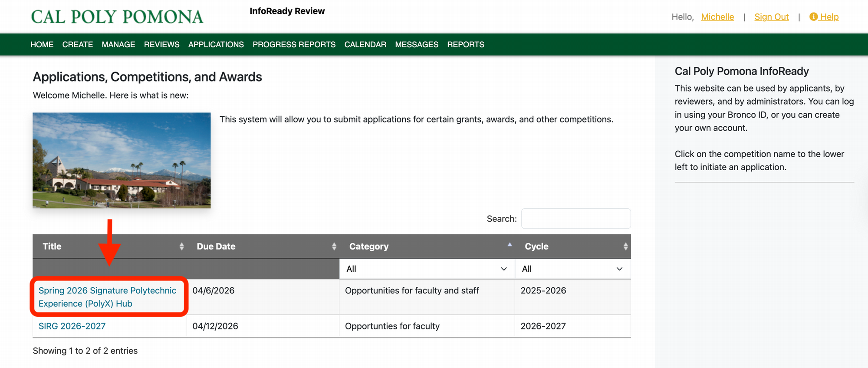
Task: Open the Applications menu item
Action: click(x=216, y=45)
